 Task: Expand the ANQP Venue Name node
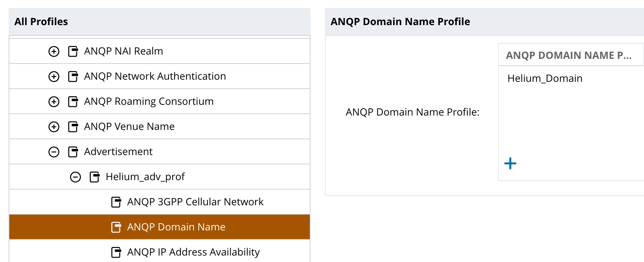pyautogui.click(x=54, y=127)
